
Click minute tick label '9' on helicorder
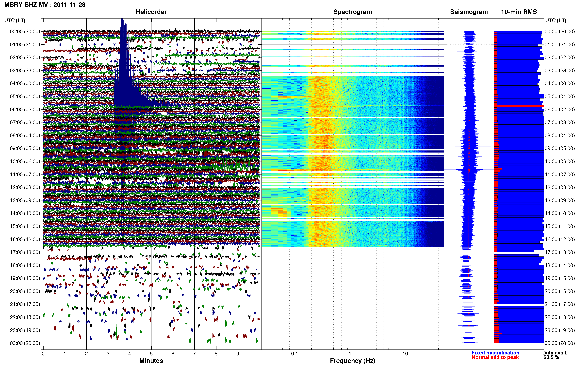[x=237, y=354]
